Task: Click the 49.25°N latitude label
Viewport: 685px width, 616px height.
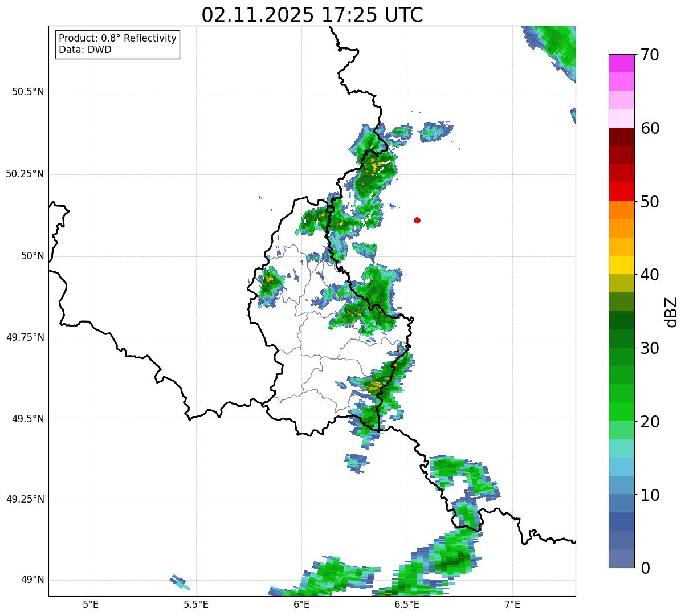Action: (x=25, y=500)
